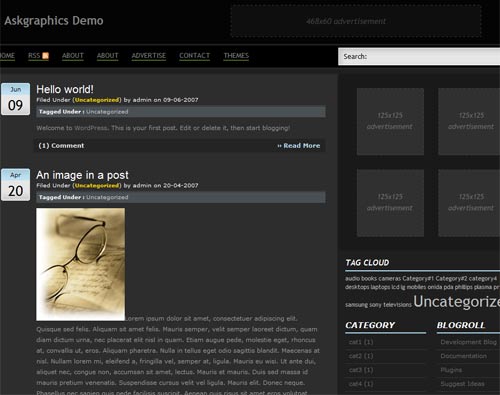Open the Documentation blogroll link
The height and width of the screenshot is (395, 500).
coord(463,356)
